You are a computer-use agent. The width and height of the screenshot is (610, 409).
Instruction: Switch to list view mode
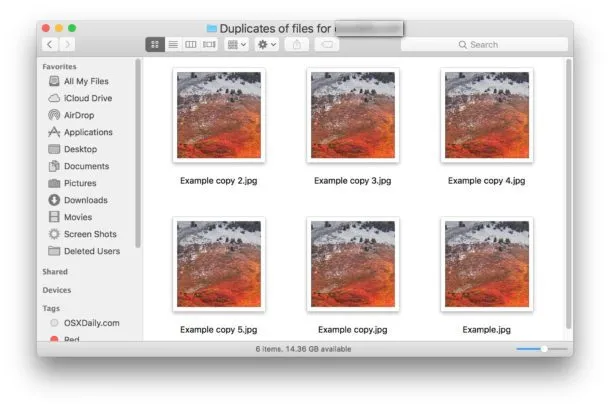point(173,45)
